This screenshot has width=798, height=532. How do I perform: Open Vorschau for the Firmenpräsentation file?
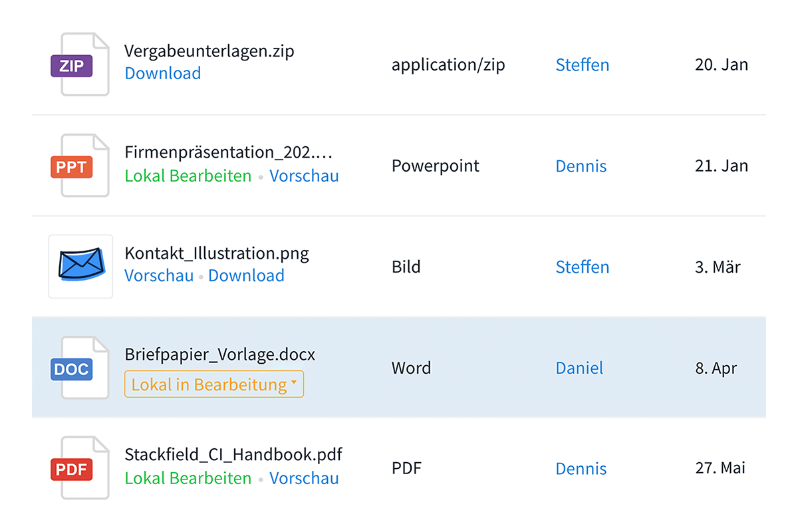click(x=304, y=176)
